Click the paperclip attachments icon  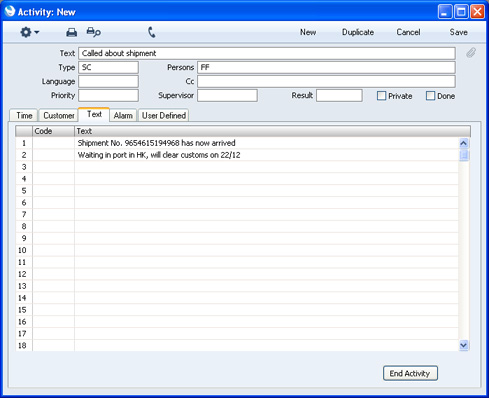click(x=471, y=53)
